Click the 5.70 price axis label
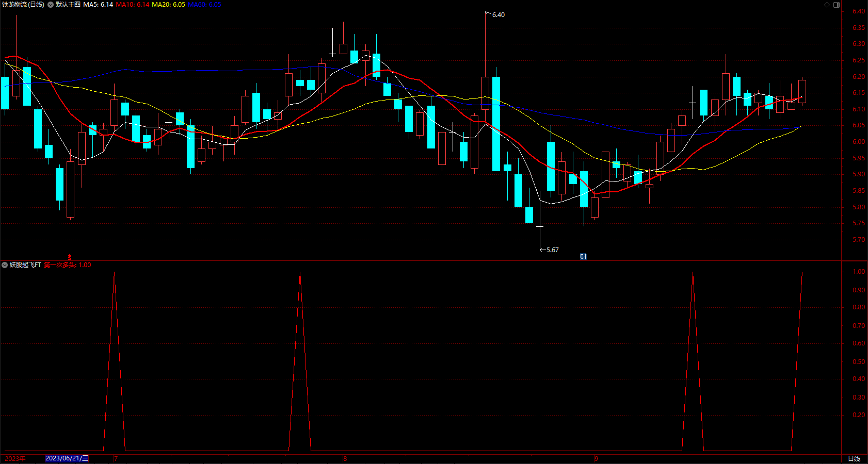This screenshot has height=464, width=868. pyautogui.click(x=859, y=240)
